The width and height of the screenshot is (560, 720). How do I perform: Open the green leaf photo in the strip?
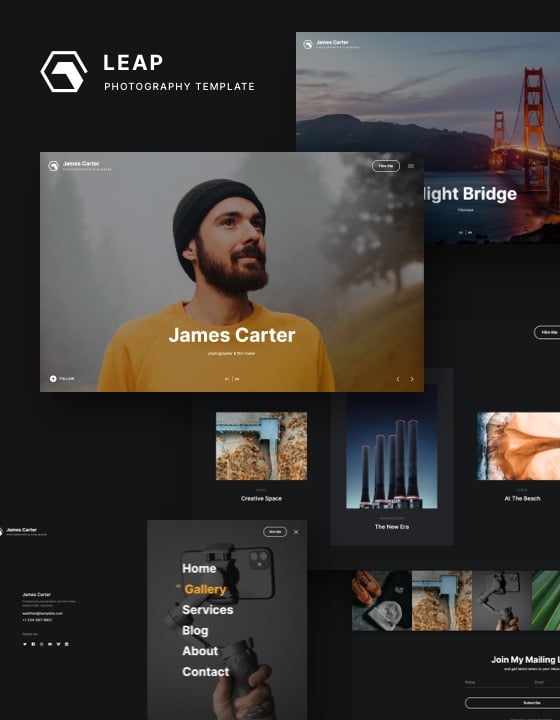pos(546,601)
